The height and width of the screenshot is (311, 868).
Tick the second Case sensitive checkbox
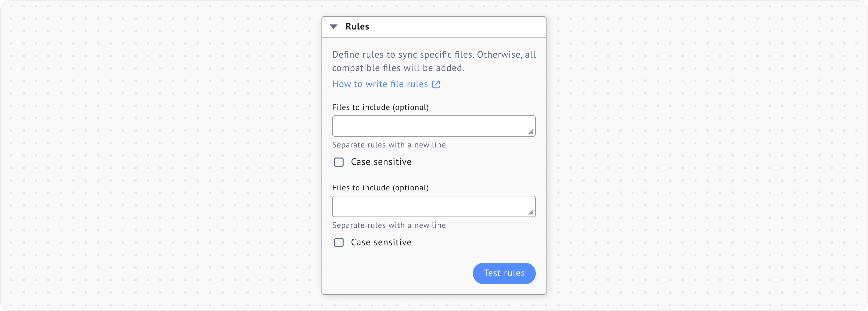339,243
